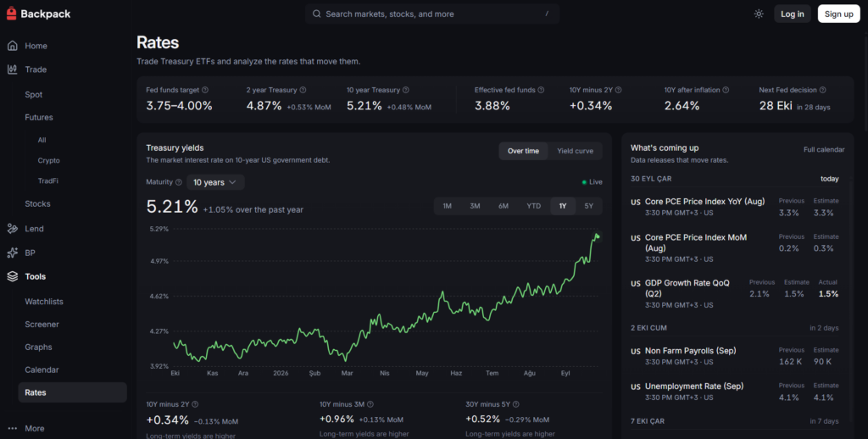Click the Backpack logo icon

click(12, 14)
